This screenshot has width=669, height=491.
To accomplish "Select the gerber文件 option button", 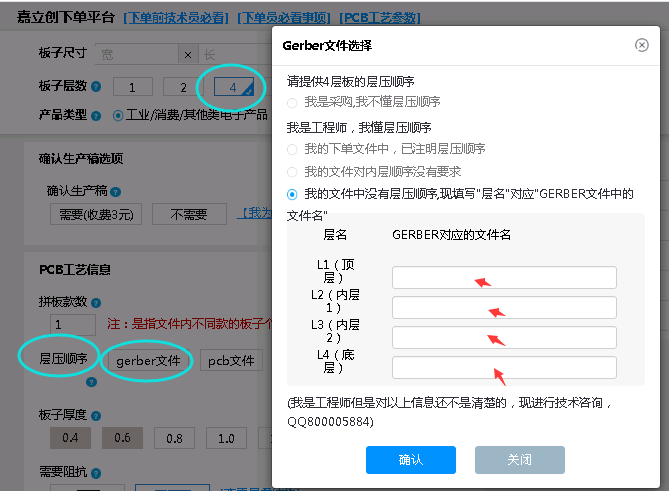I will (148, 360).
